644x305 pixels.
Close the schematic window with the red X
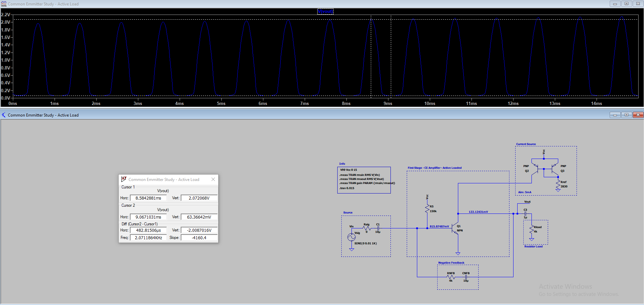(x=638, y=115)
